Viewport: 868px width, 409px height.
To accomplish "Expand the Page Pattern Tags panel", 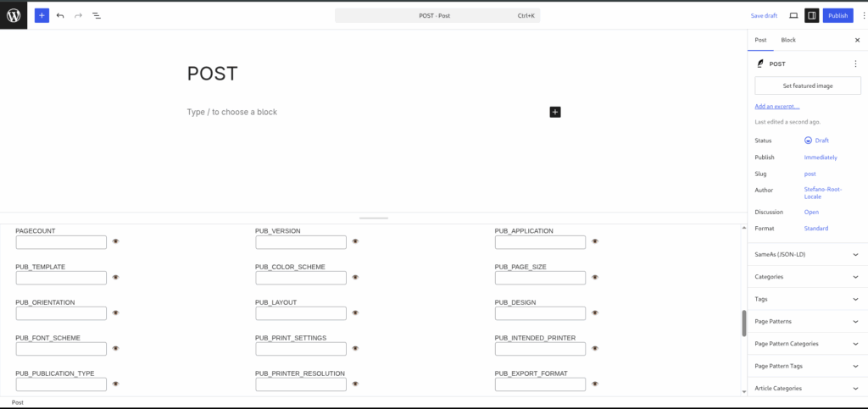I will pos(808,366).
